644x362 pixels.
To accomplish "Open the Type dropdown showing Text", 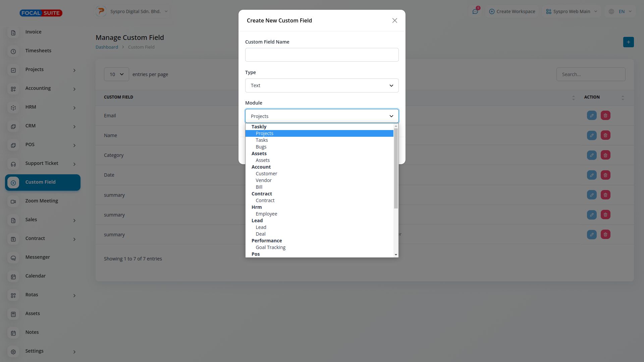I will 322,85.
